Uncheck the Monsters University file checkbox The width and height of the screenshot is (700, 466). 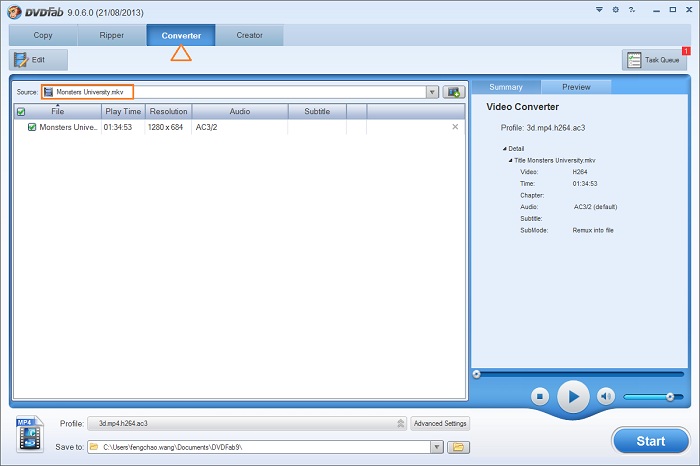[32, 127]
